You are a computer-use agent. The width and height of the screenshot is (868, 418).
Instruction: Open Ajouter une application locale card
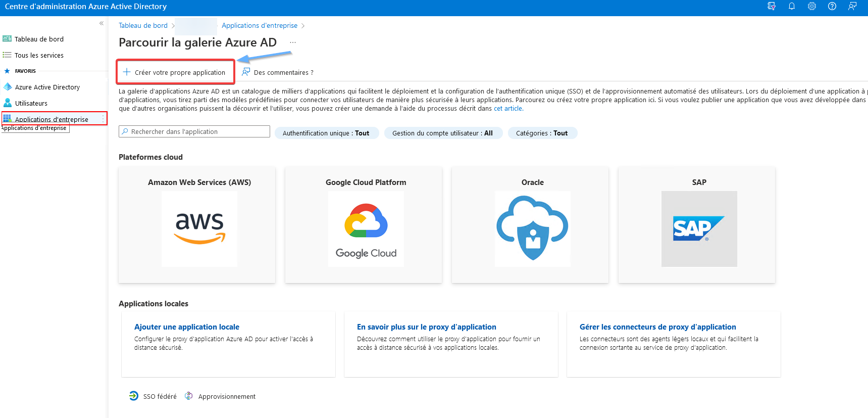coord(187,327)
